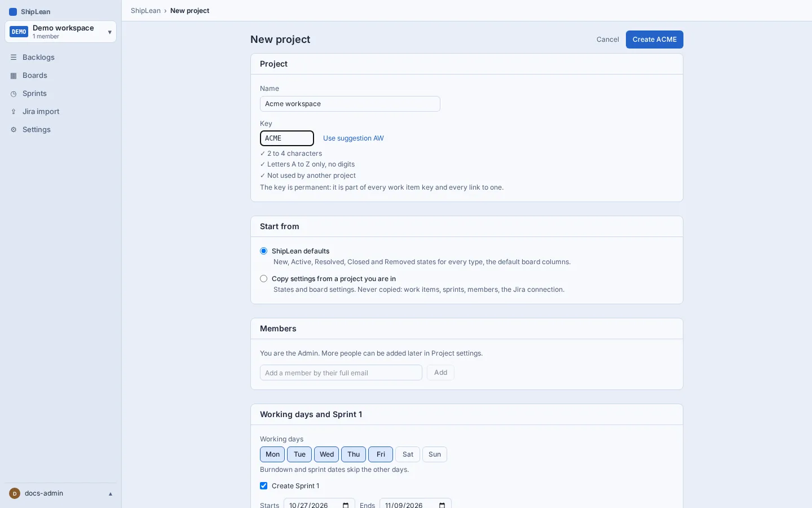Open Boards in the sidebar

pyautogui.click(x=60, y=76)
